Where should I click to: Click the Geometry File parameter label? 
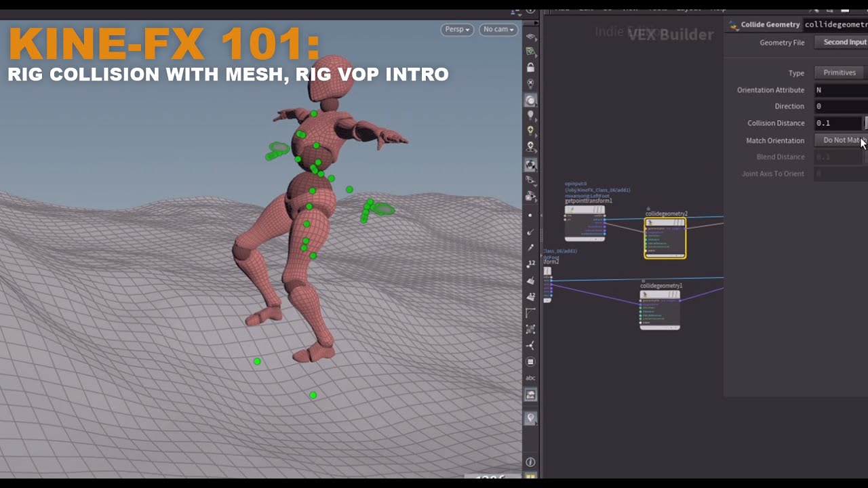(782, 43)
